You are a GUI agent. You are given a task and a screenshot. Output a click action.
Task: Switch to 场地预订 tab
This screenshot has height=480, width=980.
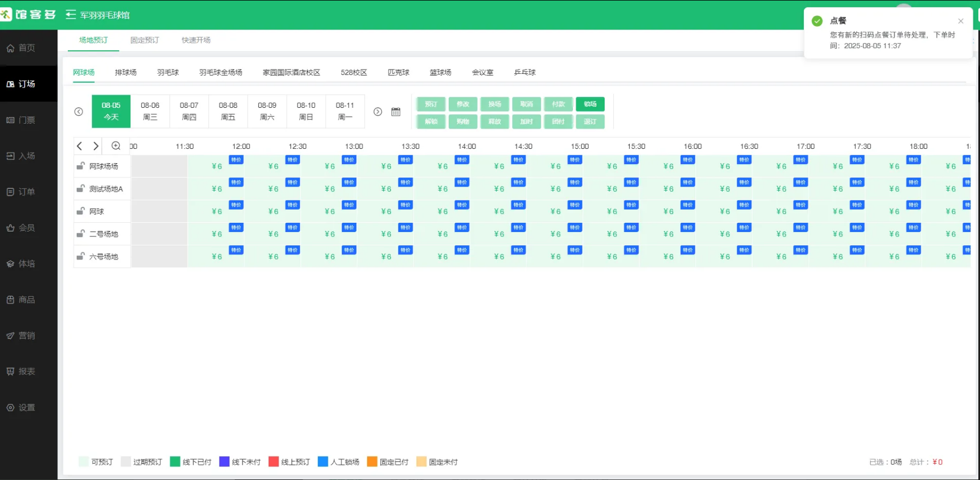point(94,40)
